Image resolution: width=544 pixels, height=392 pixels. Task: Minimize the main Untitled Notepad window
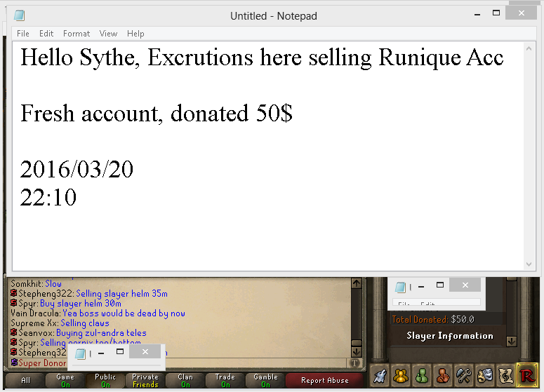477,14
